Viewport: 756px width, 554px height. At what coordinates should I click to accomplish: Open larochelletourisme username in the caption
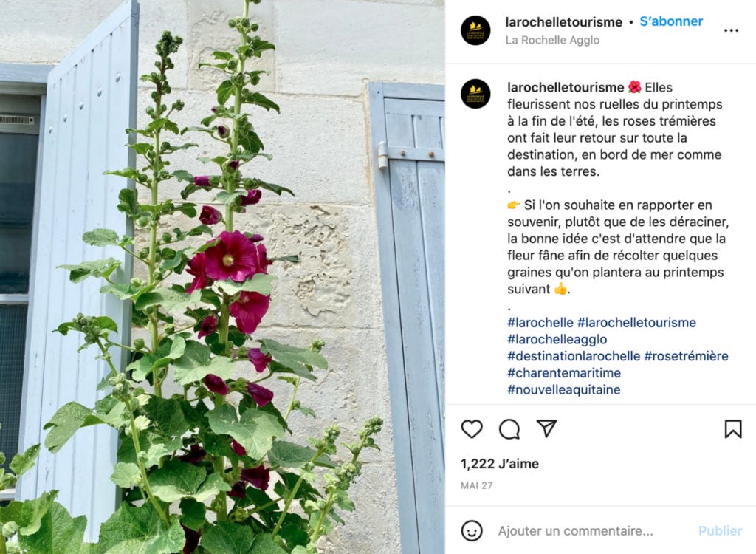566,87
